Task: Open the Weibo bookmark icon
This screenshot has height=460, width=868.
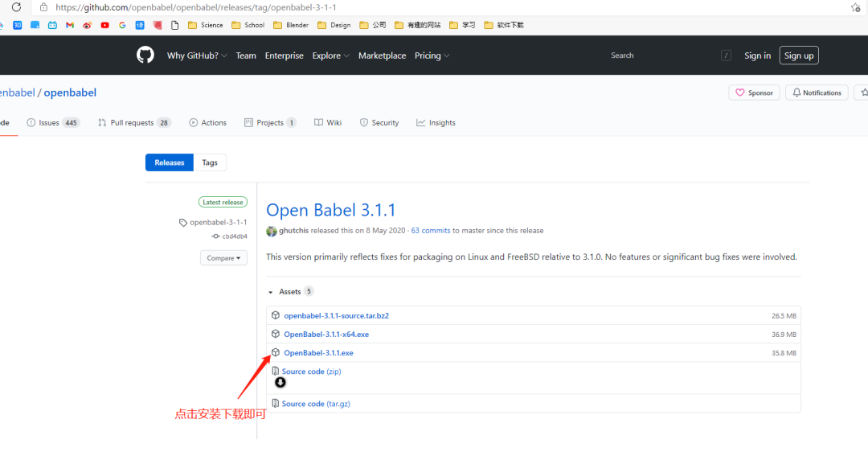Action: tap(87, 25)
